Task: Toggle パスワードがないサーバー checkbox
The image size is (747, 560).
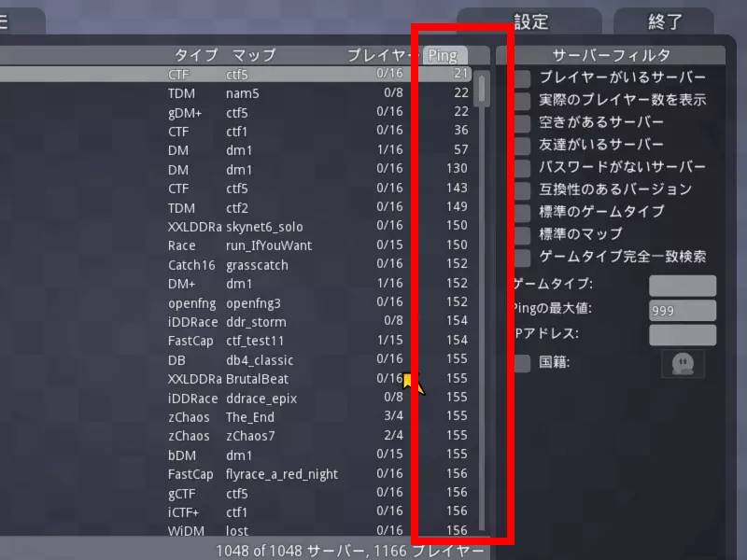Action: point(523,168)
